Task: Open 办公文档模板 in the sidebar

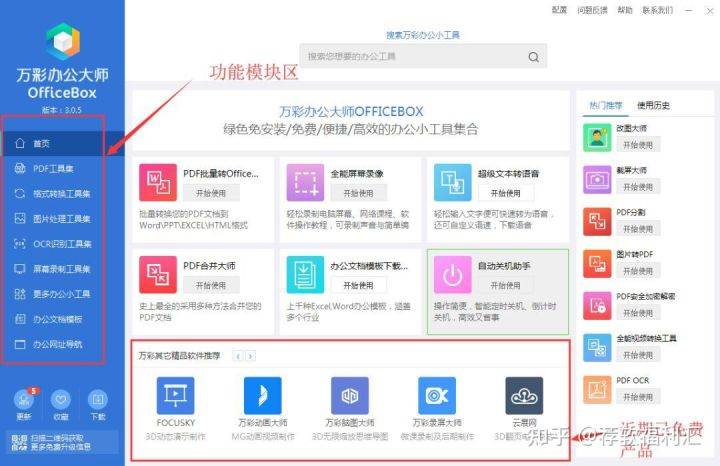Action: [62, 319]
